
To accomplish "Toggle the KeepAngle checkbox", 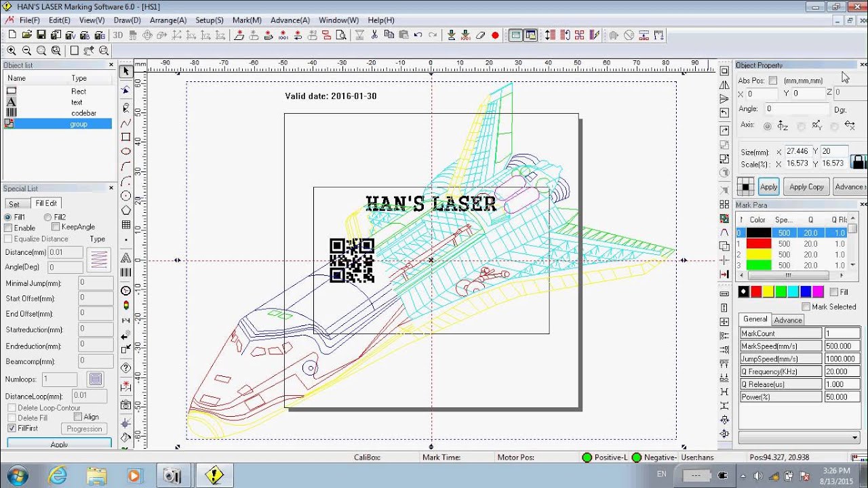I will 56,226.
